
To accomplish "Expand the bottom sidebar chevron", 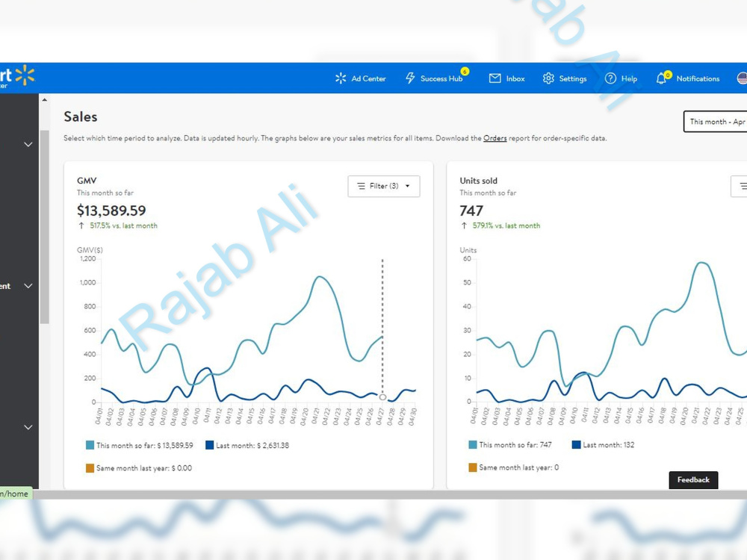I will pyautogui.click(x=28, y=427).
